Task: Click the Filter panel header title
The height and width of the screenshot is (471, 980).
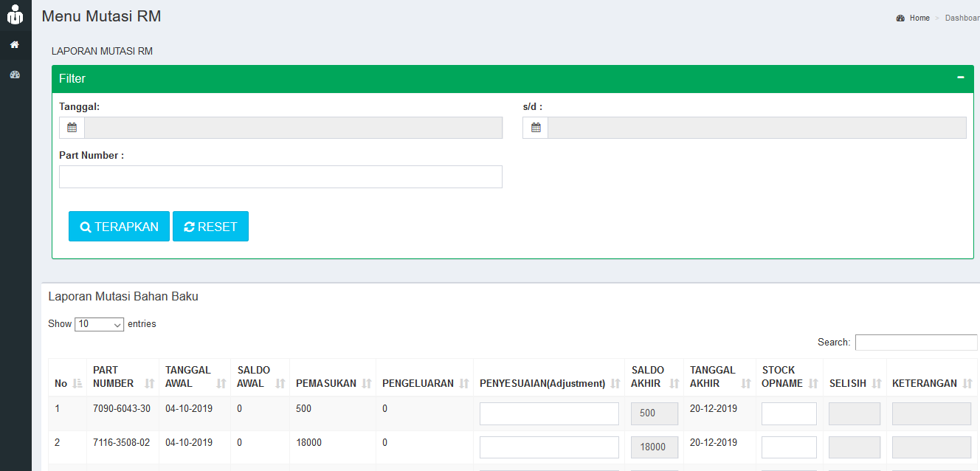Action: tap(72, 78)
